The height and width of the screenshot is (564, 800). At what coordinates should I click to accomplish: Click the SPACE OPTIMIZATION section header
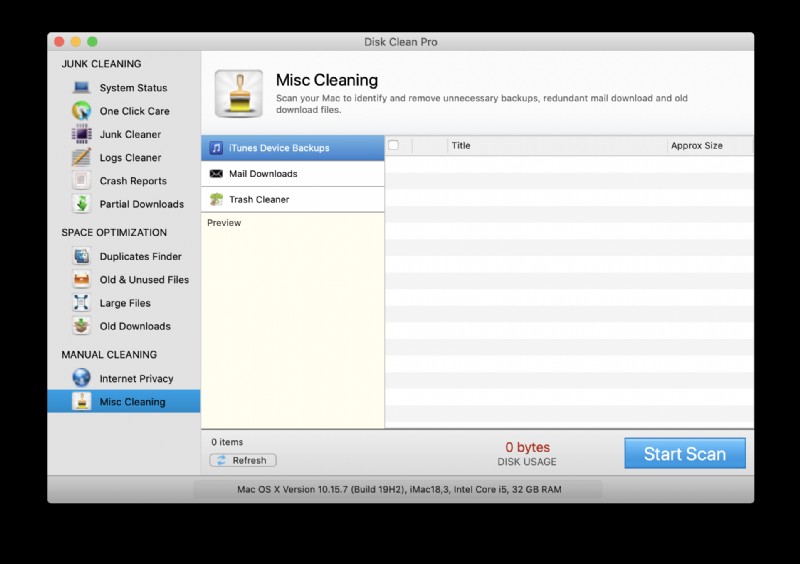pyautogui.click(x=114, y=232)
